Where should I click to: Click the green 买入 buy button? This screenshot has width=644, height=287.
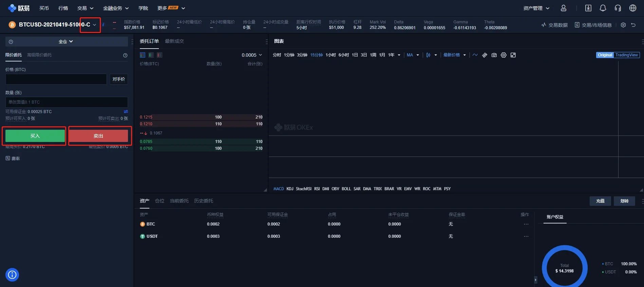[35, 136]
